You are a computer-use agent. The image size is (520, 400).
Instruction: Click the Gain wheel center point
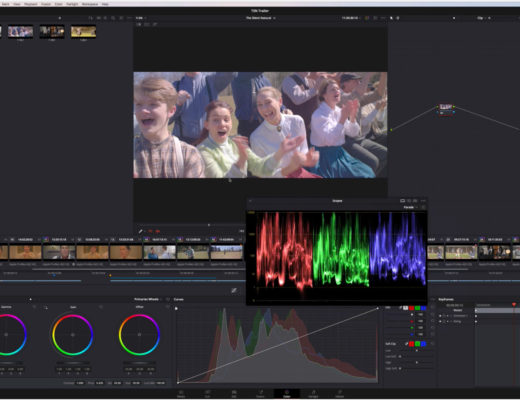tap(73, 335)
